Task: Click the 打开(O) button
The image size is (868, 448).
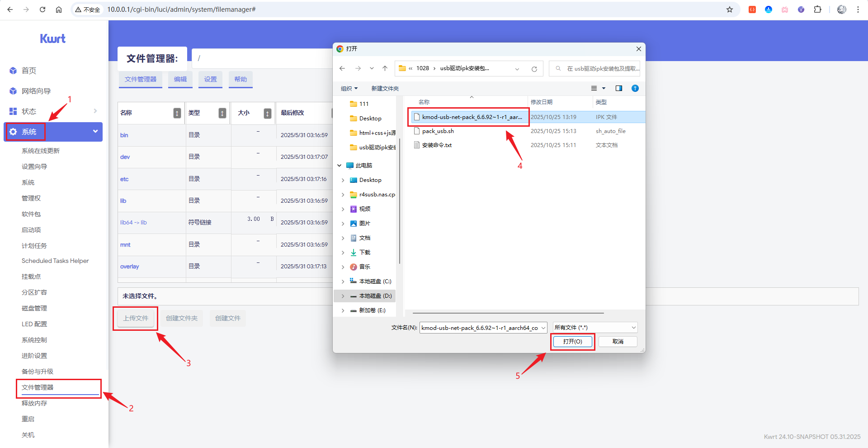Action: [572, 342]
